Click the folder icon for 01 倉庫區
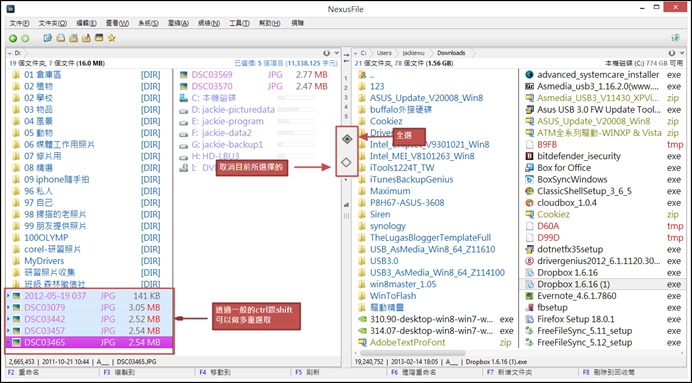This screenshot has width=692, height=383. (x=16, y=75)
